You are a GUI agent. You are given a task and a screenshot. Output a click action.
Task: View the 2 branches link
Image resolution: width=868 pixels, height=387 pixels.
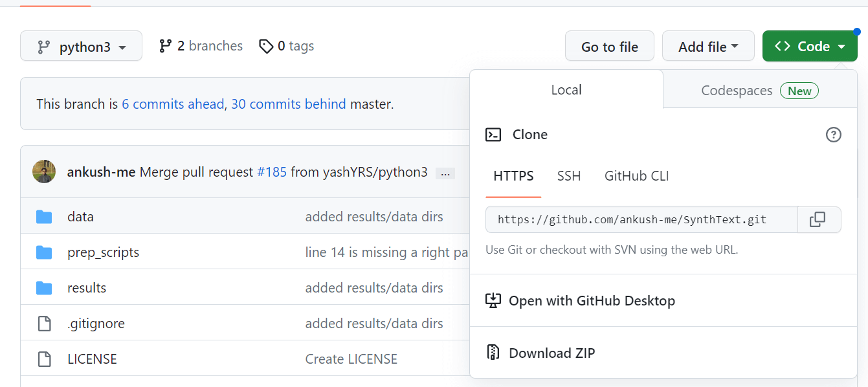pos(201,46)
